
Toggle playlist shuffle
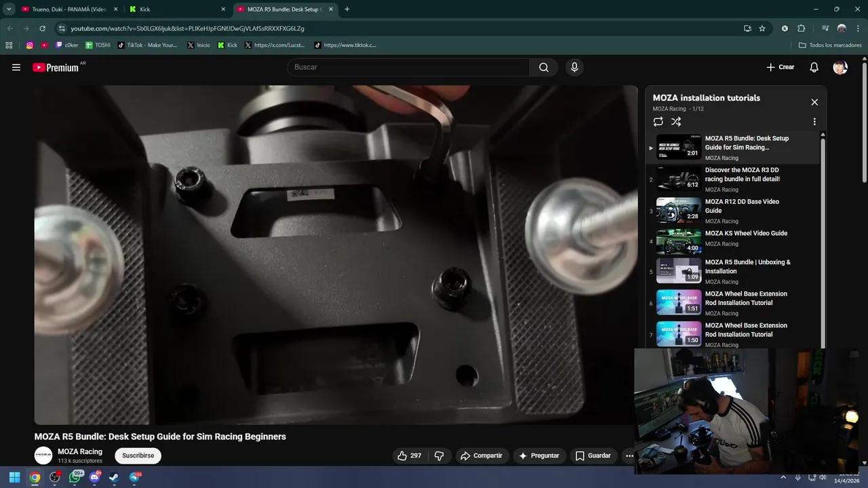pos(676,122)
